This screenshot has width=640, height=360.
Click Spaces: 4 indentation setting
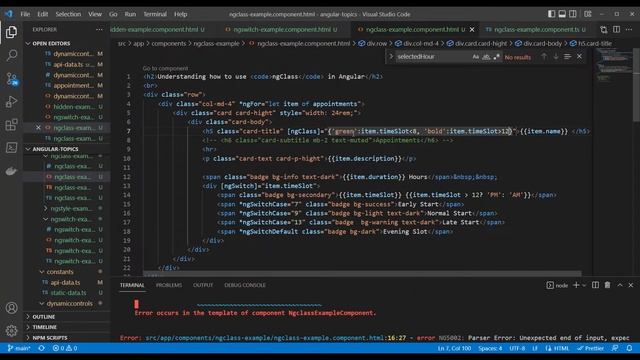(x=490, y=348)
